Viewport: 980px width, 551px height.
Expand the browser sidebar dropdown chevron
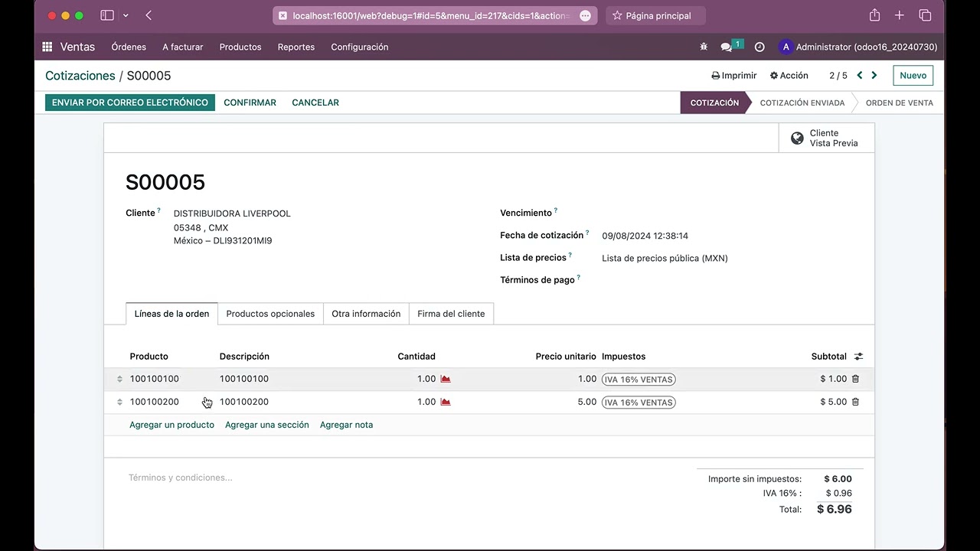tap(126, 15)
